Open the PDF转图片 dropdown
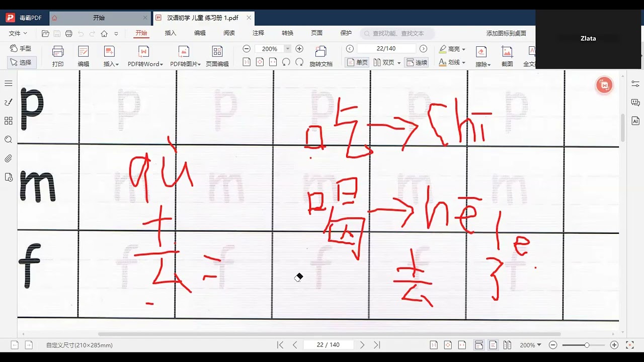Image resolution: width=644 pixels, height=362 pixels. click(185, 56)
